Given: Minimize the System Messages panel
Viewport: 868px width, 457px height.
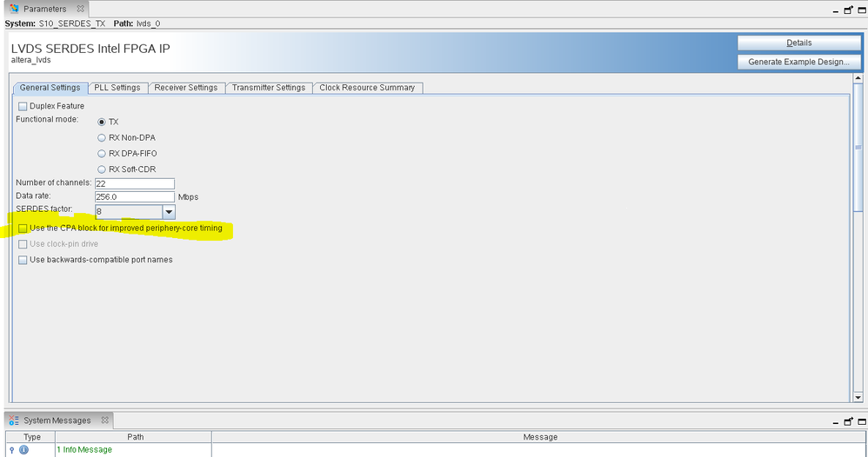Looking at the screenshot, I should pos(836,423).
